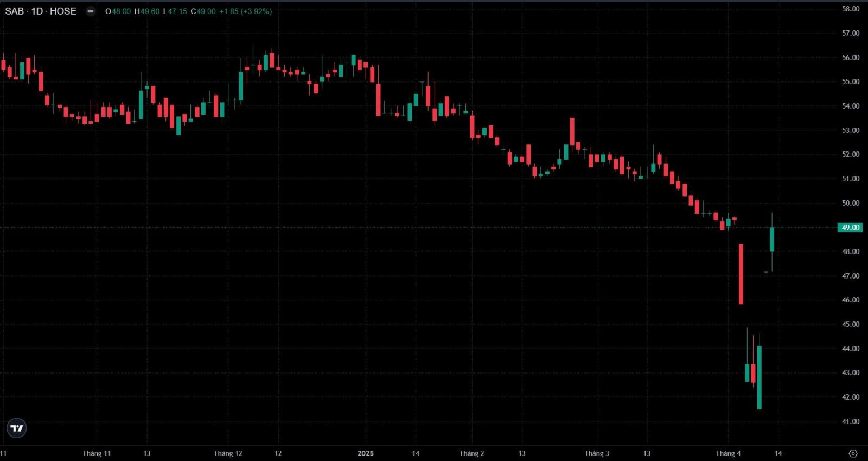
Task: Click the tall red candle peaking at 53.50
Action: [572, 131]
